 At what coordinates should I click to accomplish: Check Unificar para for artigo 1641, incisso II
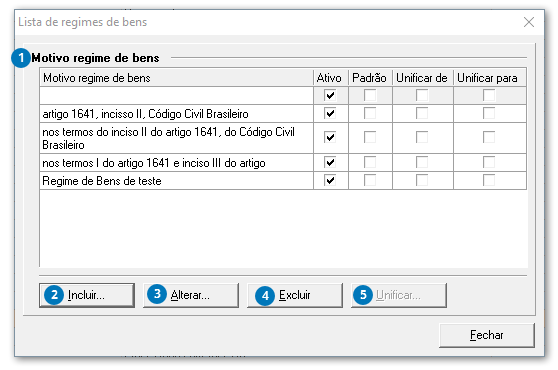pyautogui.click(x=489, y=113)
